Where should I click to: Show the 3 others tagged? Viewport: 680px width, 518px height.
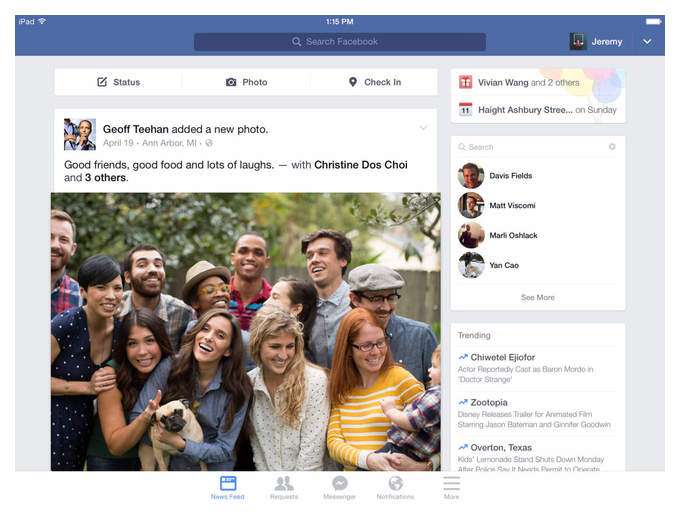(x=105, y=177)
